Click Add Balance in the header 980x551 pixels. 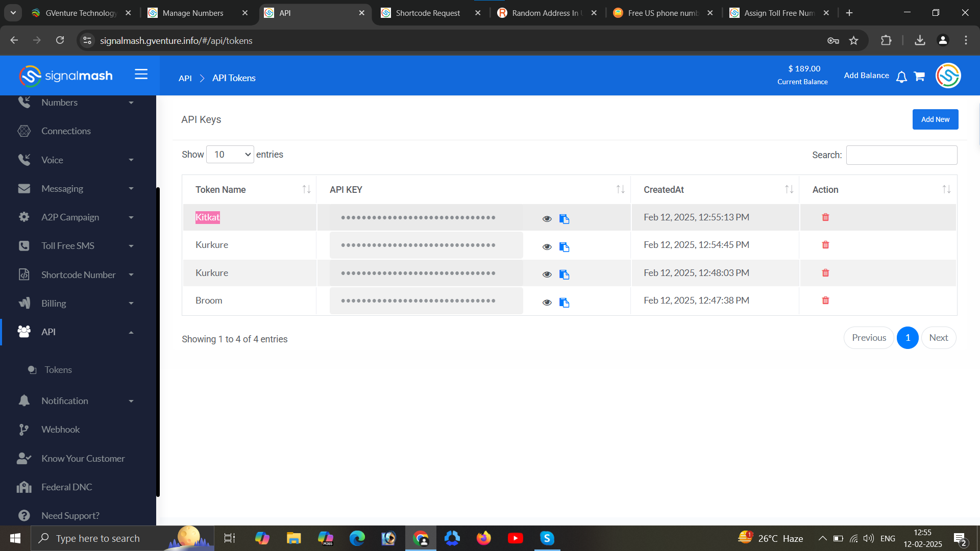pos(866,76)
